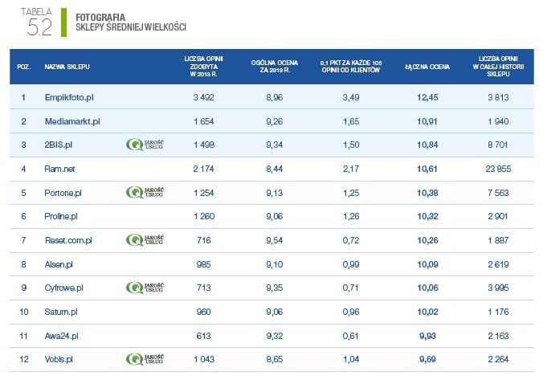Click the Jakość Usług badge next to Portone.pl
This screenshot has height=392, width=547.
145,193
